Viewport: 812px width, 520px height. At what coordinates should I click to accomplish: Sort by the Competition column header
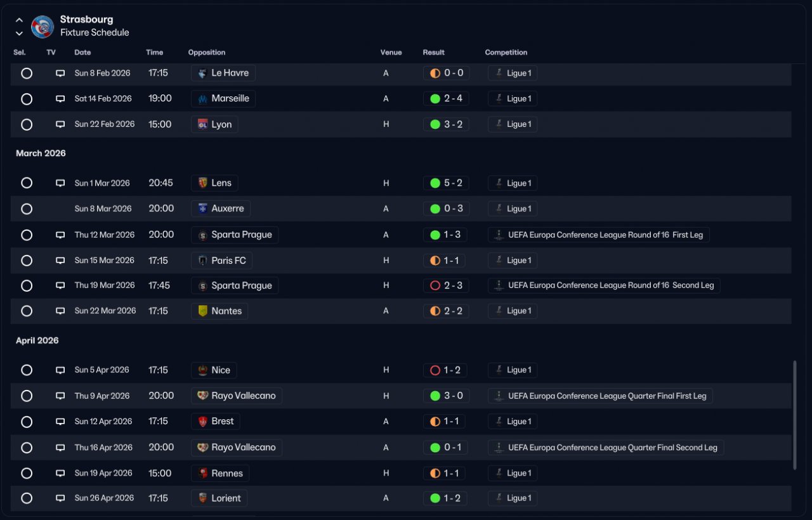point(506,53)
